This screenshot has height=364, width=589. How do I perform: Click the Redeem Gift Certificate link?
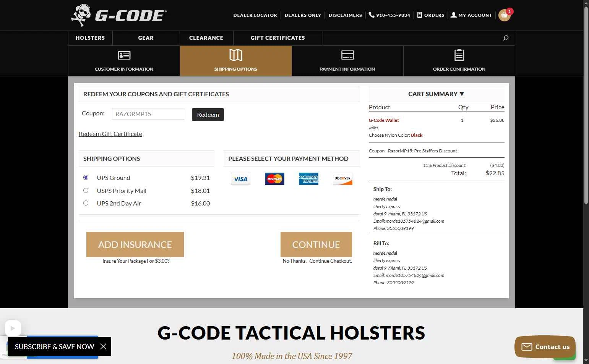[x=110, y=134]
